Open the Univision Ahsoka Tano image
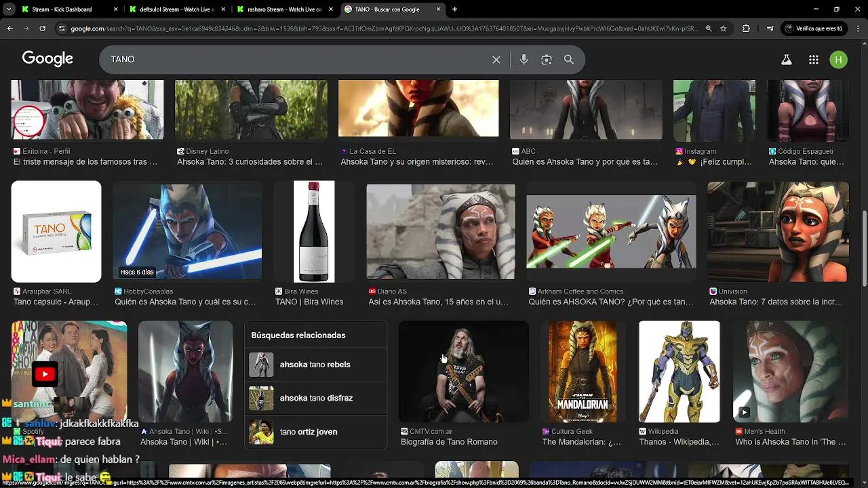The width and height of the screenshot is (868, 488). (x=778, y=231)
